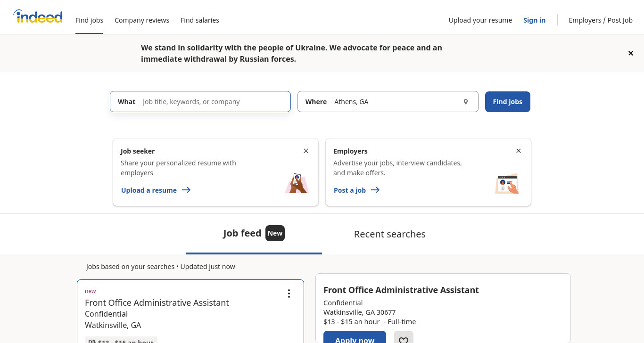Screen dimensions: 644x343
Task: Click the Job seeker phone illustration
Action: coord(297,183)
